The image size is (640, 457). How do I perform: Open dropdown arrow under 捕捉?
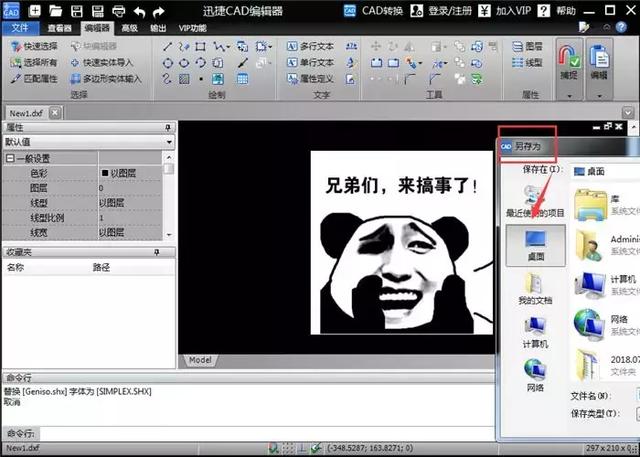pos(569,96)
